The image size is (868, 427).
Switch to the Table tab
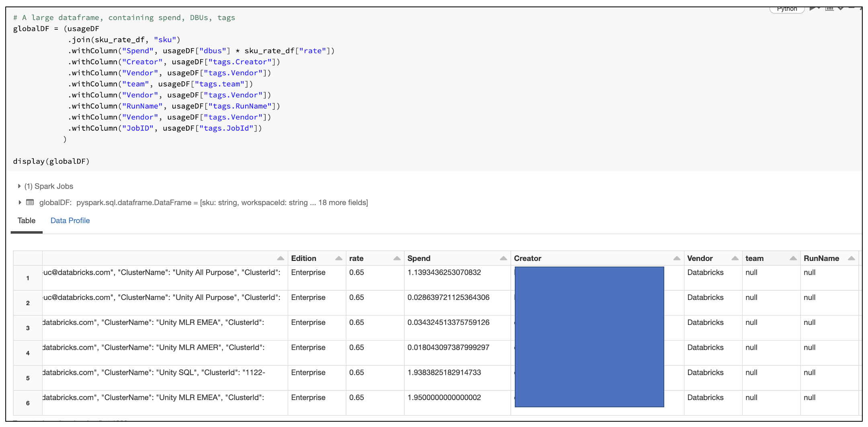coord(27,221)
